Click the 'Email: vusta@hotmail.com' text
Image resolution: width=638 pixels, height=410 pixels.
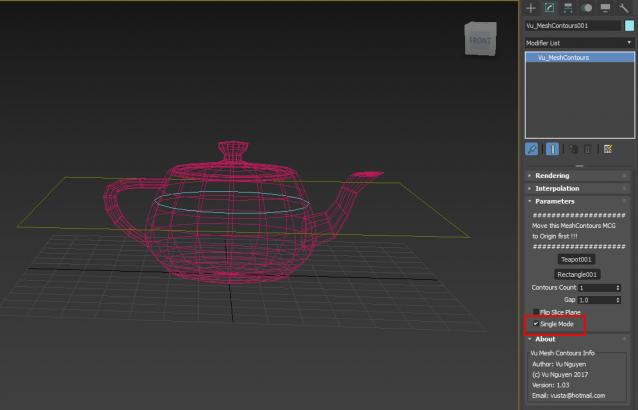click(568, 396)
